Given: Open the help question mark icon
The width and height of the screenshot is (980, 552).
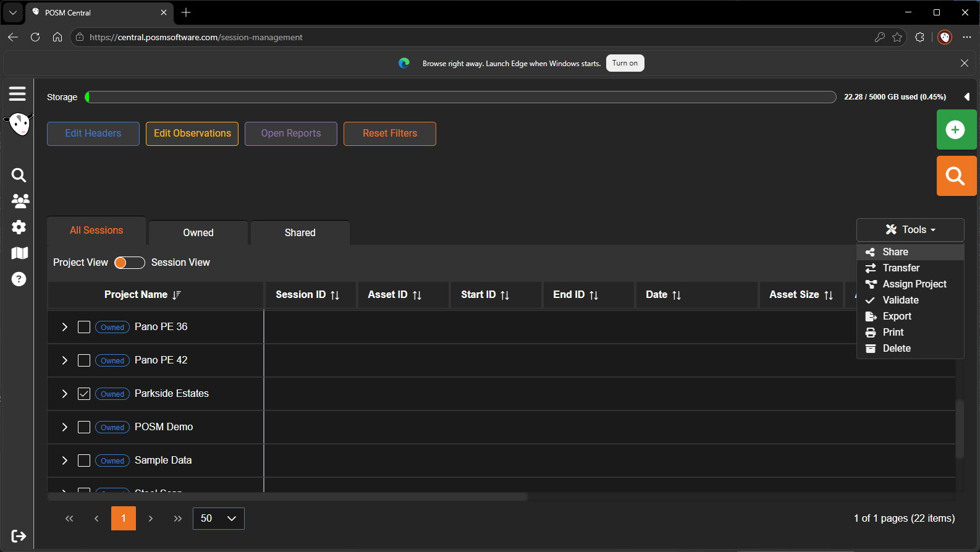Looking at the screenshot, I should [x=19, y=279].
